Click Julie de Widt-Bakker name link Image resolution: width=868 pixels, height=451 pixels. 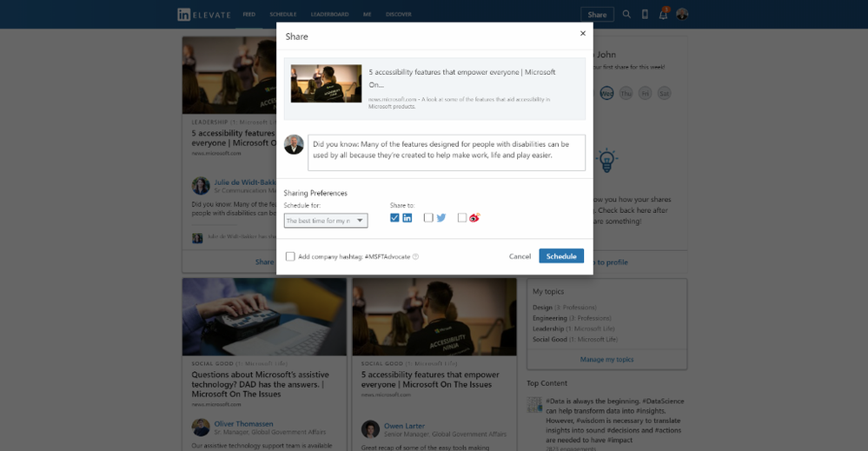pos(245,182)
